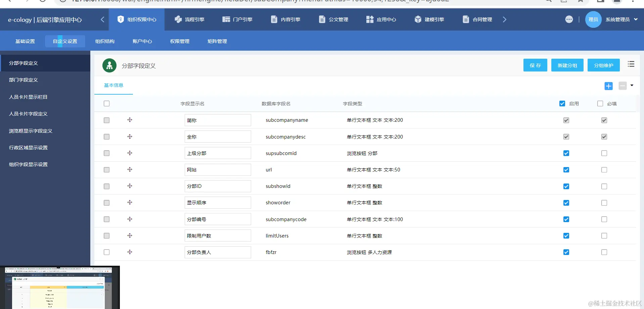The image size is (644, 309).
Task: Disable 启用 for the 上级分部 row
Action: (x=566, y=153)
